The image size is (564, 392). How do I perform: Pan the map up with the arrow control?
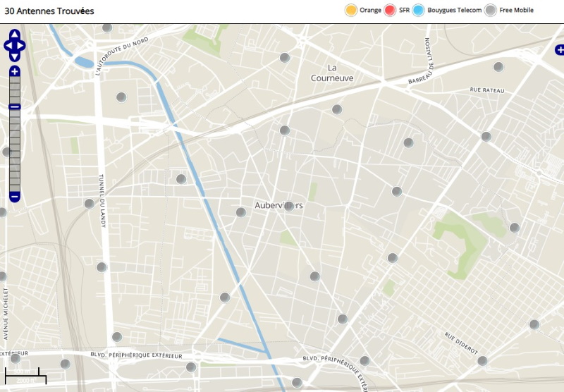click(x=14, y=35)
